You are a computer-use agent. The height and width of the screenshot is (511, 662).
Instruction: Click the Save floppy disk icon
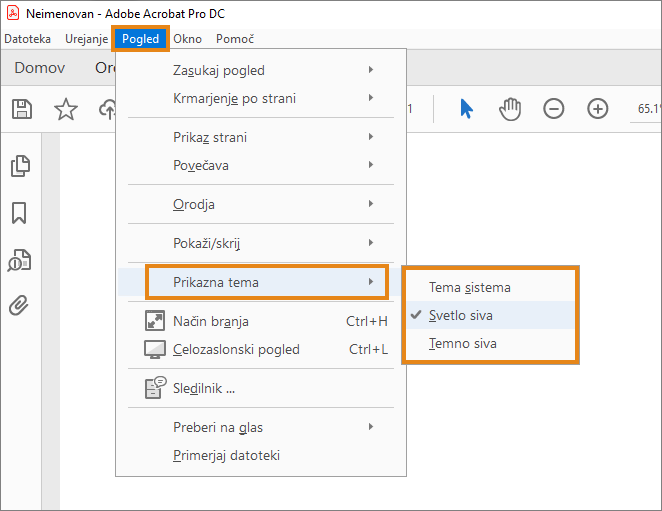click(x=22, y=109)
